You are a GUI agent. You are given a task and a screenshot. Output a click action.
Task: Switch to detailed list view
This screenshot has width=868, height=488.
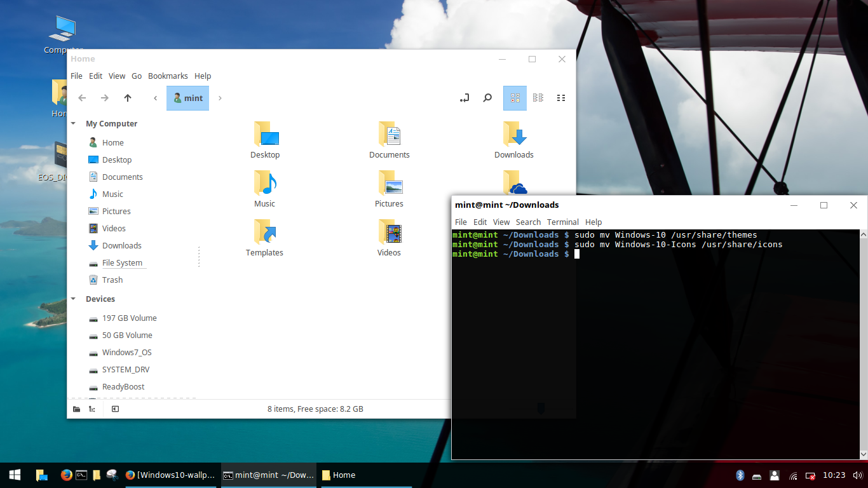(x=560, y=97)
